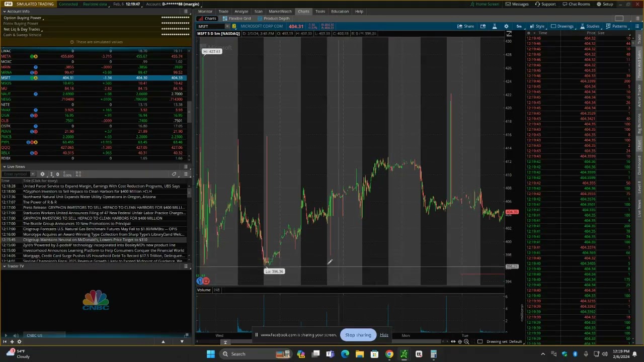644x362 pixels.
Task: Open Account Info panel menu icon
Action: [x=186, y=11]
